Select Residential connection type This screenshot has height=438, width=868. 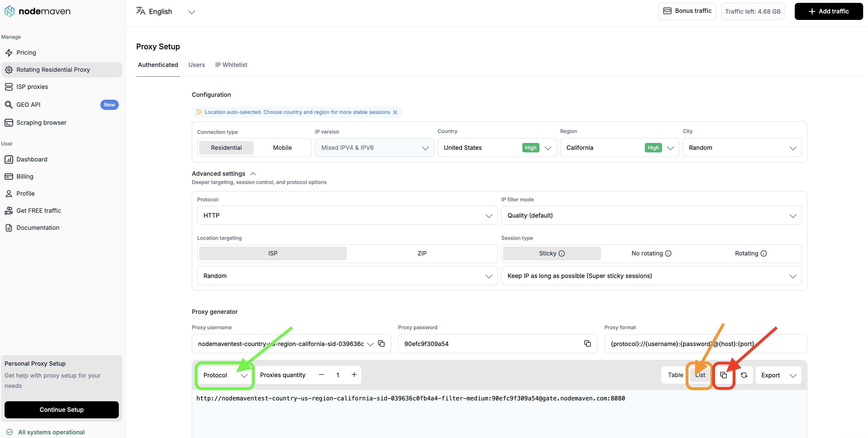click(226, 148)
